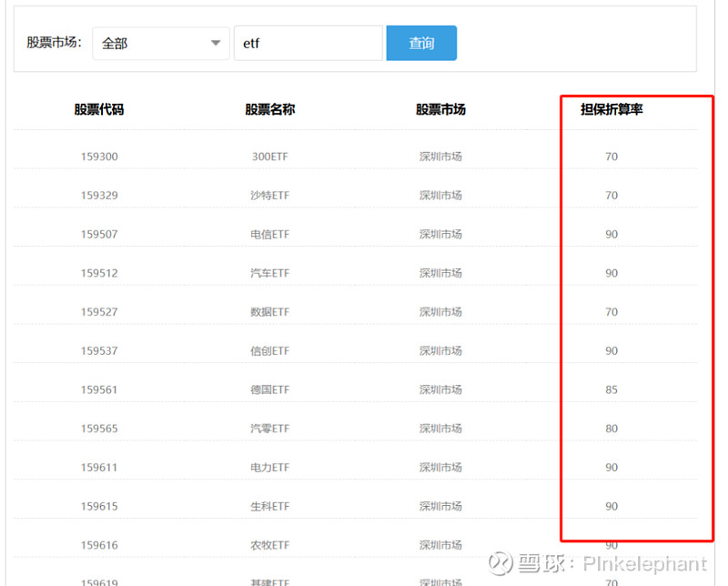The height and width of the screenshot is (586, 728).
Task: Click the 汽零ETF name cell
Action: point(269,429)
